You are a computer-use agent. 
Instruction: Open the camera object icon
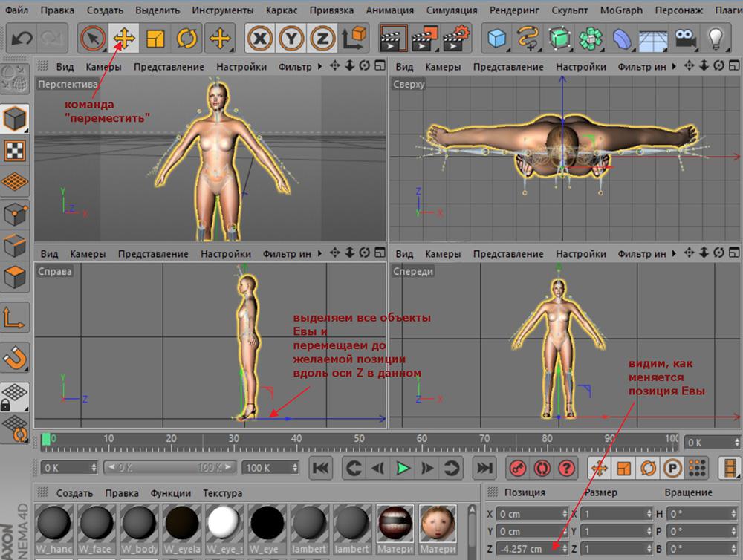(x=684, y=37)
